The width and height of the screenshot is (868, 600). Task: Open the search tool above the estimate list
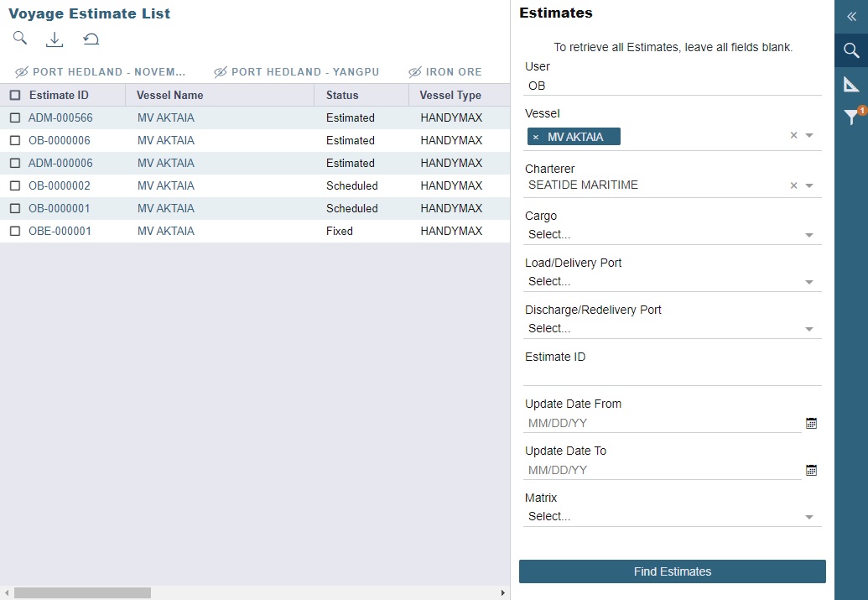[x=19, y=38]
